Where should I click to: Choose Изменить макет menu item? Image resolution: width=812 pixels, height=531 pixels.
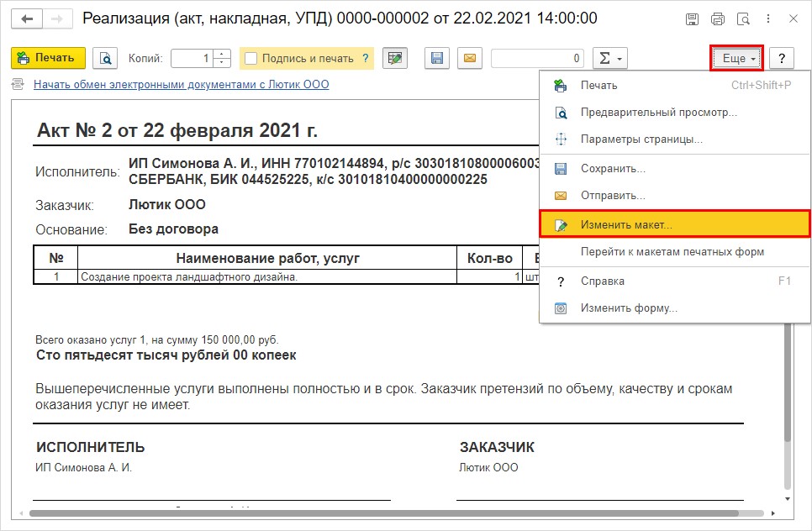click(675, 224)
